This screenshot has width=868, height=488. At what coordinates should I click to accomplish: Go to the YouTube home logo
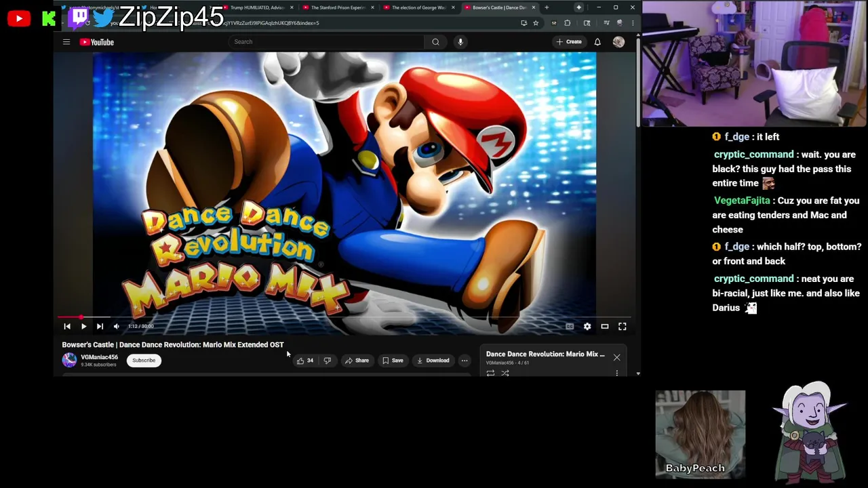(97, 42)
